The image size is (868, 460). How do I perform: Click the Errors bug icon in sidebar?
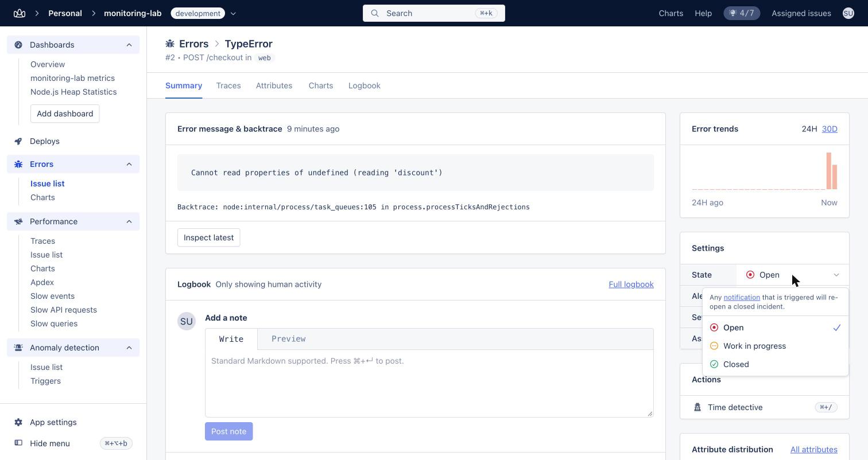click(18, 164)
